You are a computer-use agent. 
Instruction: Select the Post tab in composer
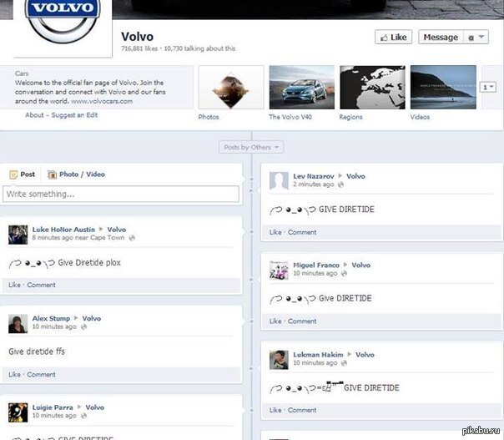click(23, 174)
